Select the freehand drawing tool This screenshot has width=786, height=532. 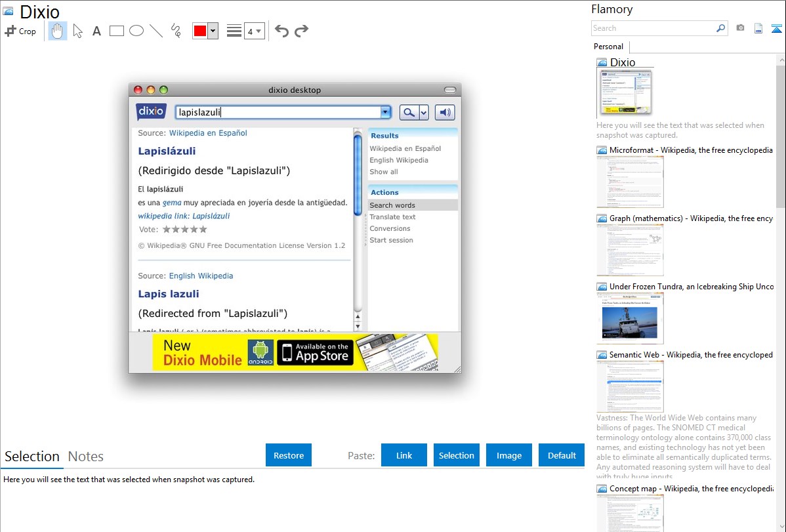(x=176, y=31)
